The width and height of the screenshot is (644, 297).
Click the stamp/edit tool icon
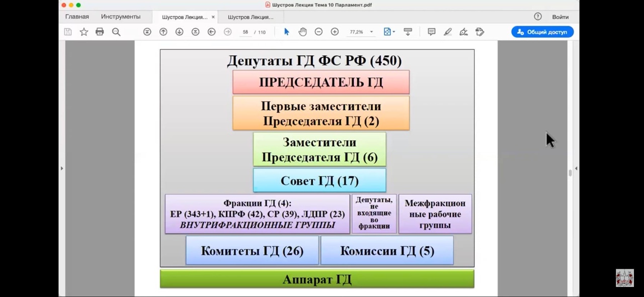[480, 32]
